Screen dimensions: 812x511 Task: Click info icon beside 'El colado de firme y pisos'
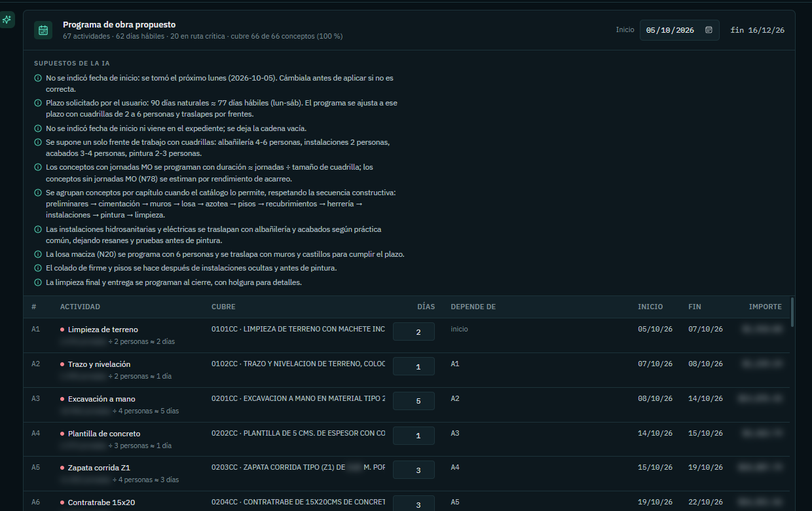37,269
